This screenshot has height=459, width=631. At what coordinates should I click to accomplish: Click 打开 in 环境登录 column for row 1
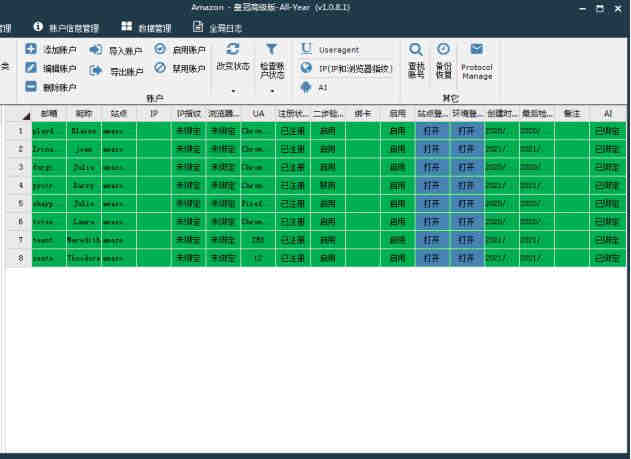click(467, 131)
